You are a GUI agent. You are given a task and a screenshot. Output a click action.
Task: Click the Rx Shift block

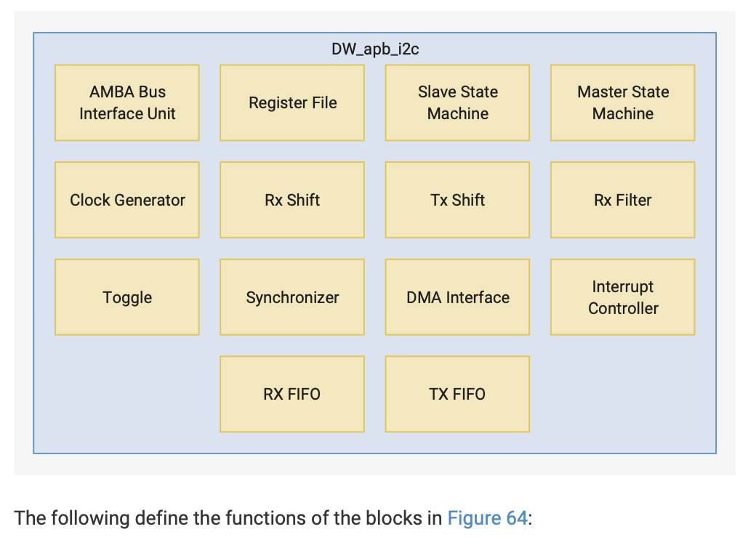pyautogui.click(x=292, y=200)
